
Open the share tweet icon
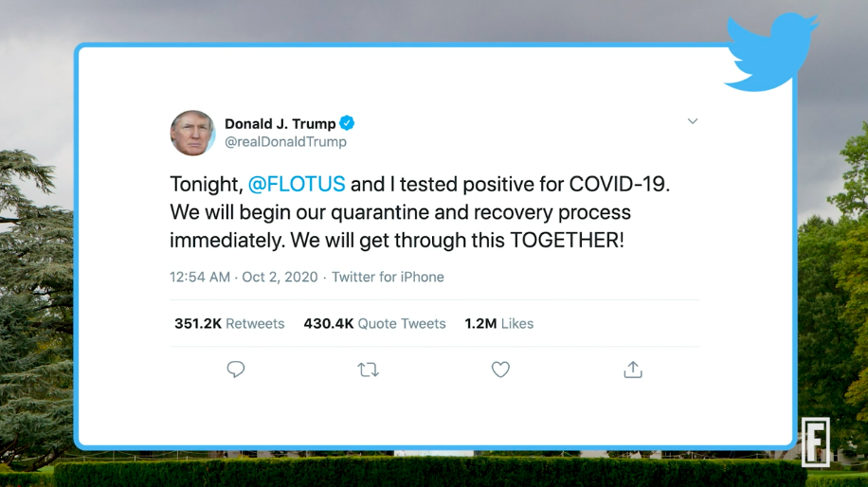(x=633, y=370)
